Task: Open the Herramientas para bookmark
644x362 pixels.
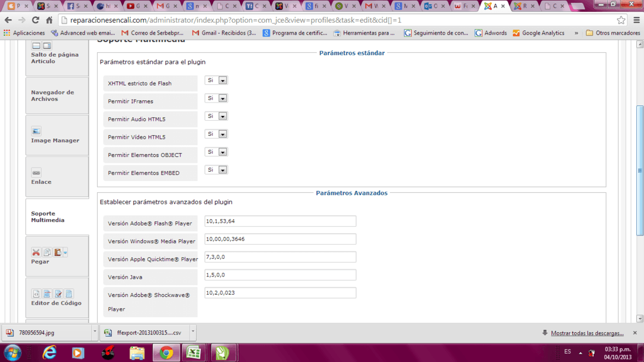Action: (364, 33)
